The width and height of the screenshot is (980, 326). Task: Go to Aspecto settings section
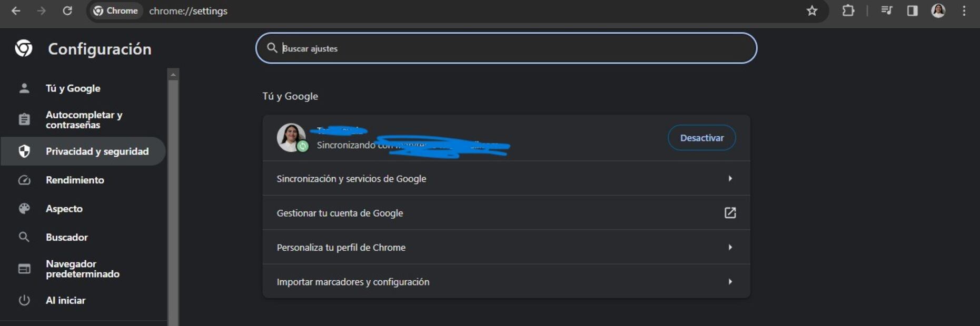pyautogui.click(x=64, y=209)
